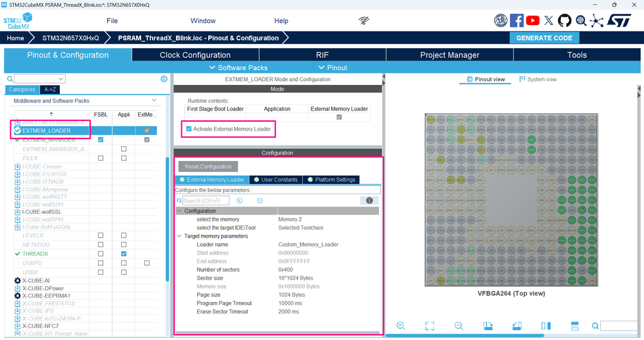
Task: Collapse Middleware and Software Packs section
Action: (x=154, y=100)
